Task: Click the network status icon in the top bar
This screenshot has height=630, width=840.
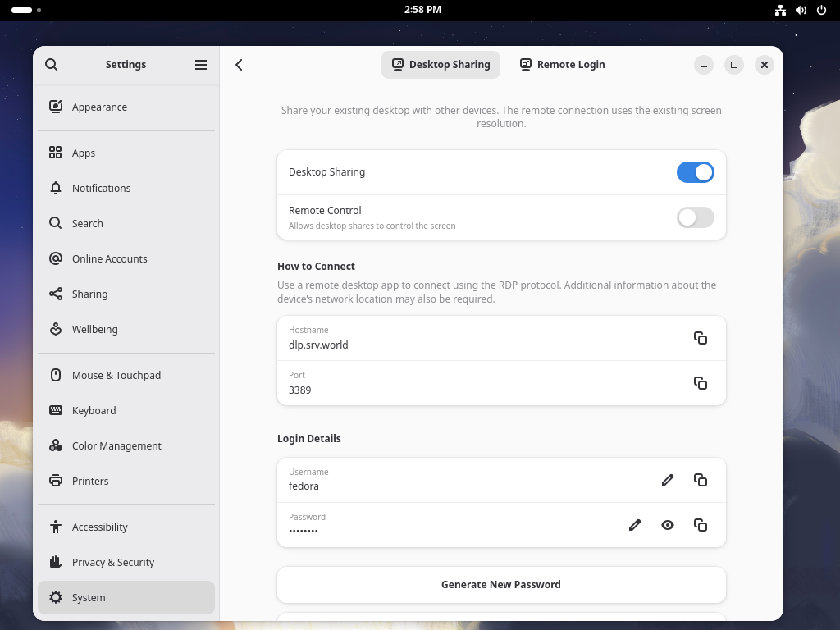Action: pos(780,11)
